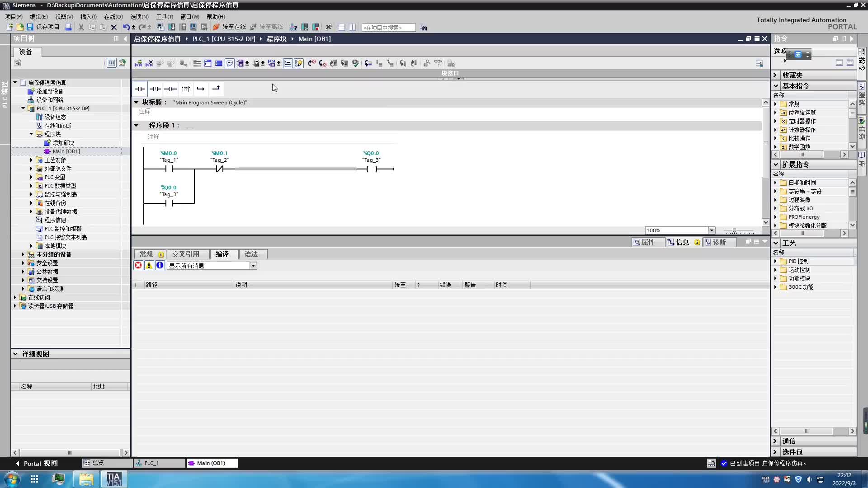Screen dimensions: 868x488
Task: Toggle favorites display in editor
Action: (299, 63)
